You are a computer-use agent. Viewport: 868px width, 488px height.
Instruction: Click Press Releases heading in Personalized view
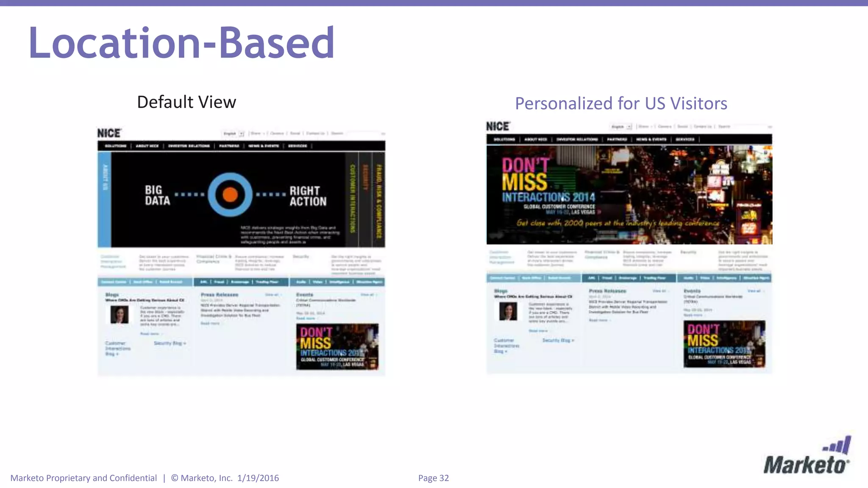(x=608, y=291)
